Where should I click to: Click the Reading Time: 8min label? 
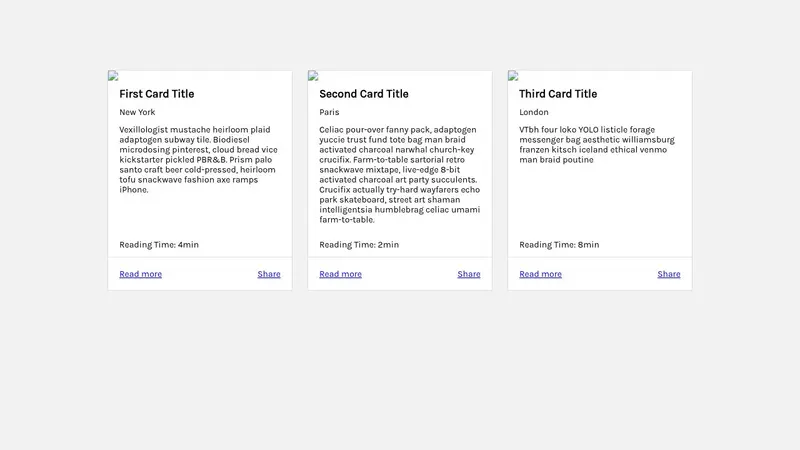click(x=559, y=245)
